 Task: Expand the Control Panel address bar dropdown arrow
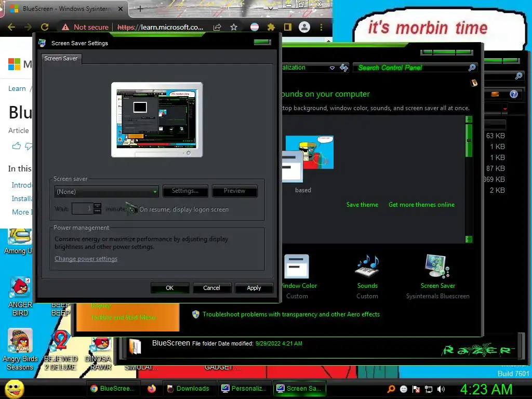tap(332, 68)
